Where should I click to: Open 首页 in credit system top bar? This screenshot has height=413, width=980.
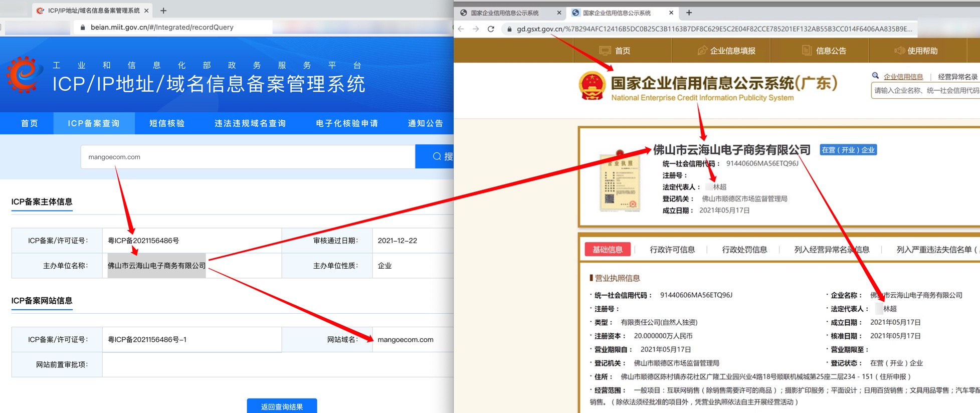[x=615, y=51]
